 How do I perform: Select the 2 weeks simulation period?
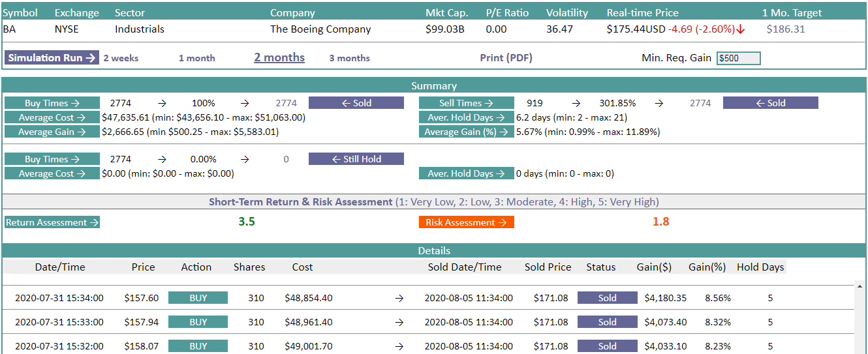121,58
